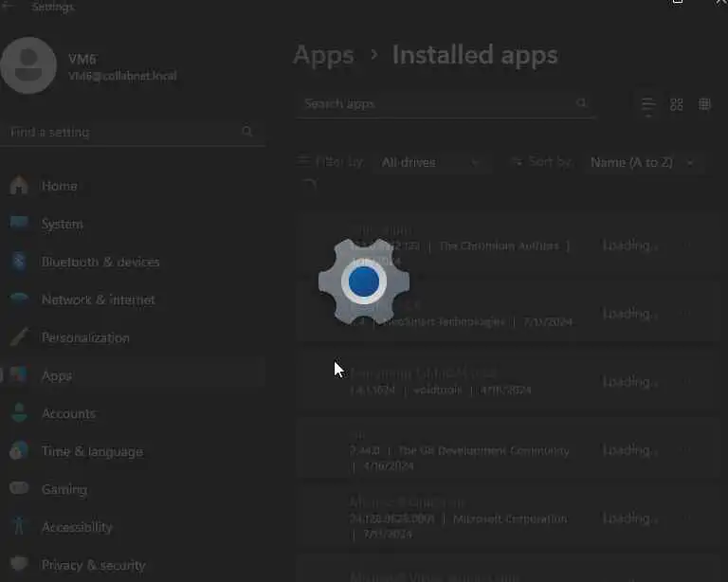Screen dimensions: 728x582
Task: Open Personalization via its brush icon
Action: 19,337
